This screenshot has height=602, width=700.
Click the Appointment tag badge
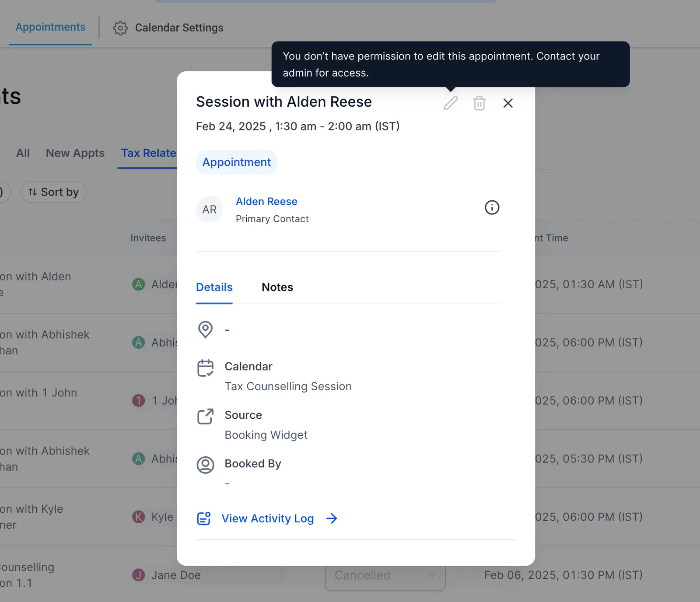click(236, 162)
